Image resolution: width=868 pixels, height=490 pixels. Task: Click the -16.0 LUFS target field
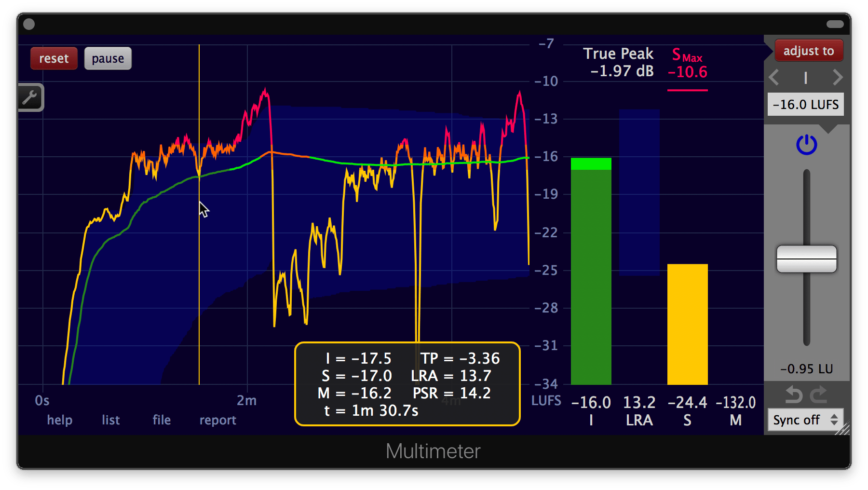click(806, 104)
